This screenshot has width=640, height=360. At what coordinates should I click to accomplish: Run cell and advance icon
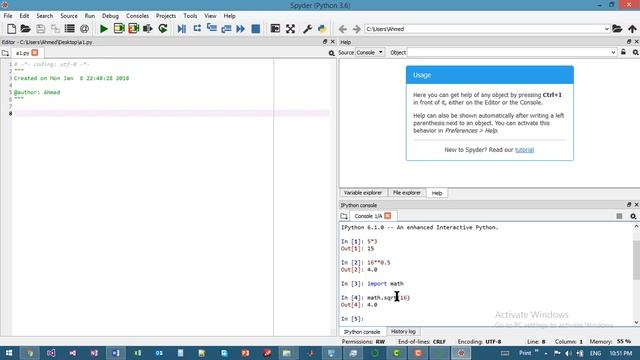pyautogui.click(x=133, y=29)
